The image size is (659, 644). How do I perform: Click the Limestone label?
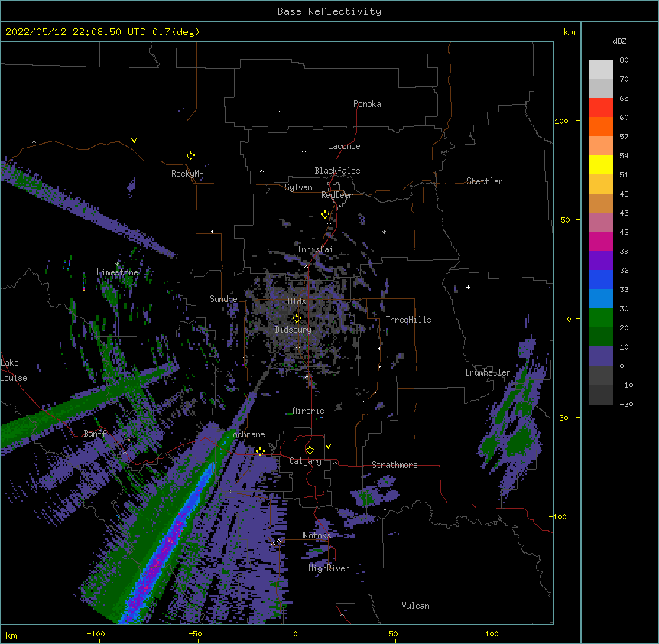click(x=117, y=272)
